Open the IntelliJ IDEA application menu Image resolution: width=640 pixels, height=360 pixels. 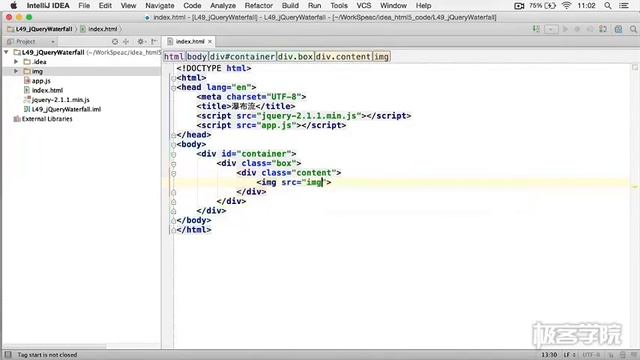(48, 6)
